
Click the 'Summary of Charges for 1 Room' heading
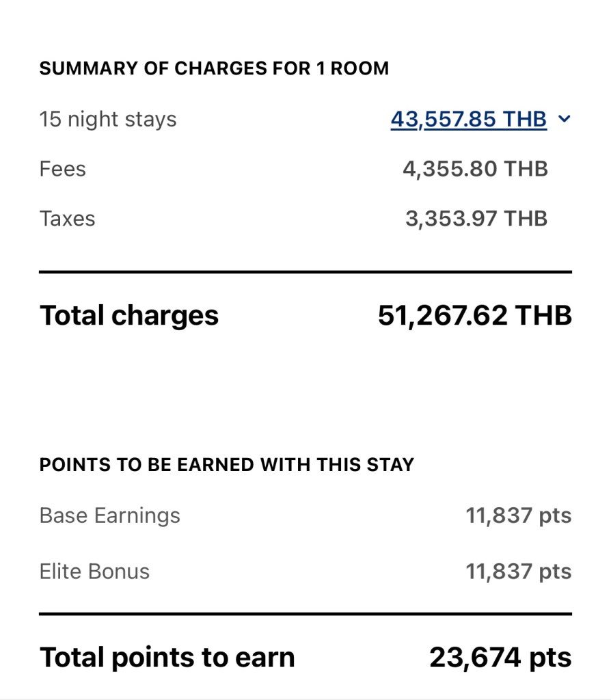click(214, 68)
